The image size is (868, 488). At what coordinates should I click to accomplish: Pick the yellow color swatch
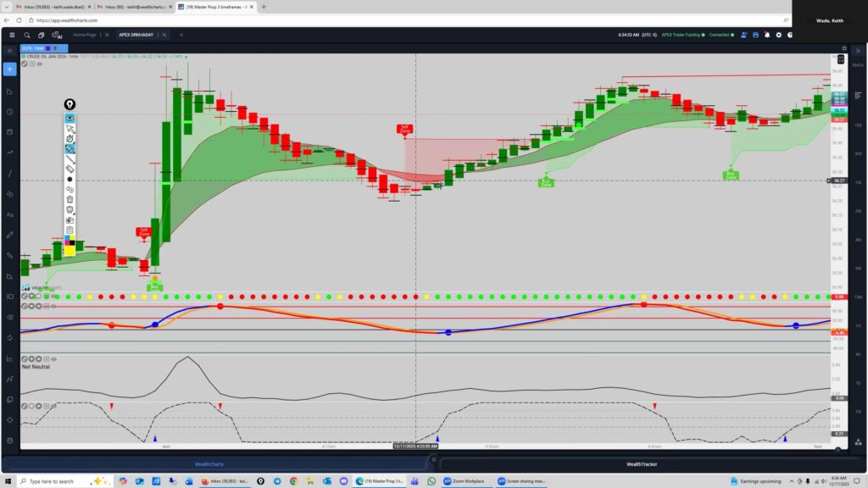pos(70,252)
